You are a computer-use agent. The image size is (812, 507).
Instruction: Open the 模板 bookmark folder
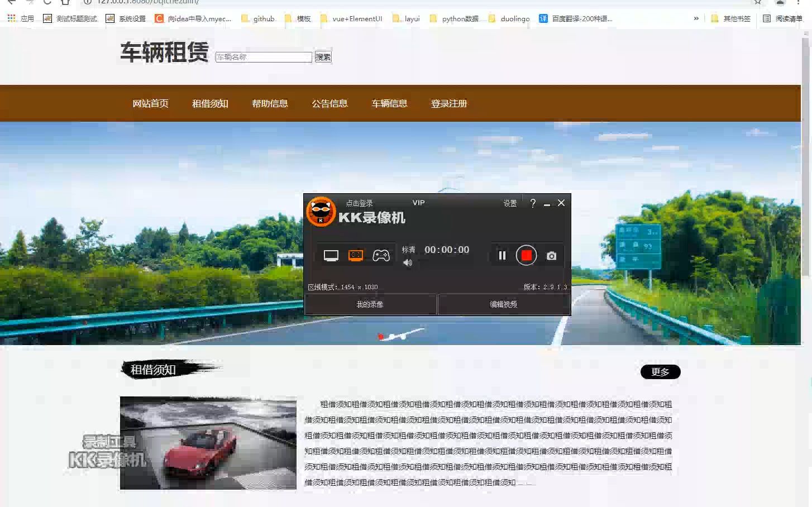click(x=298, y=18)
